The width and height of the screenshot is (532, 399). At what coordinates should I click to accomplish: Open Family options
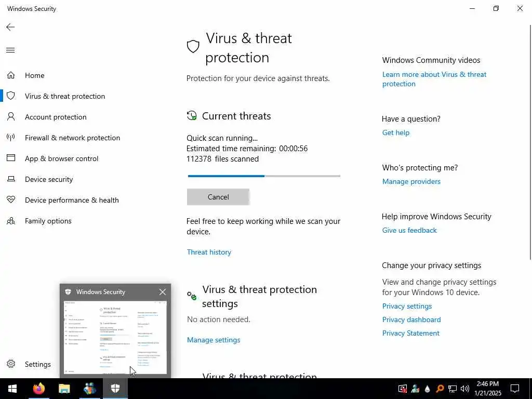click(48, 221)
